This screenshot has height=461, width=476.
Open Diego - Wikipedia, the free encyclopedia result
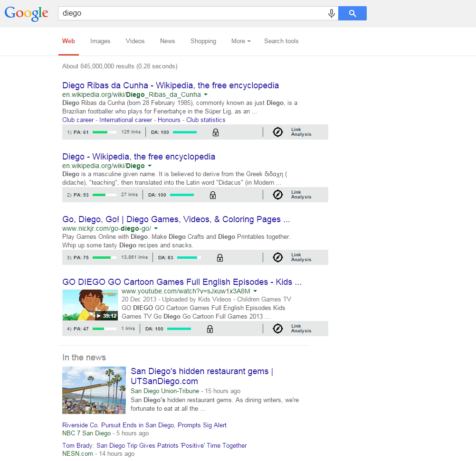coord(139,157)
